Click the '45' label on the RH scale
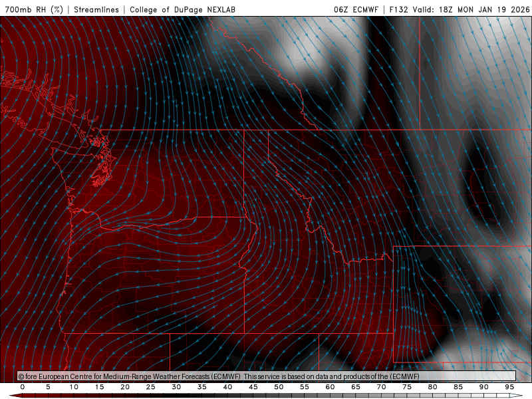This screenshot has height=399, width=532. pyautogui.click(x=253, y=387)
